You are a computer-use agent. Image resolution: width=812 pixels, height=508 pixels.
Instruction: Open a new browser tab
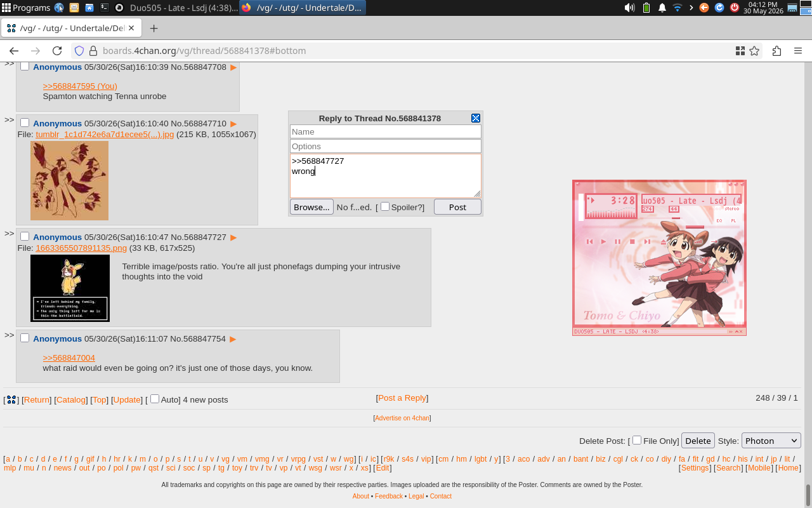click(154, 29)
